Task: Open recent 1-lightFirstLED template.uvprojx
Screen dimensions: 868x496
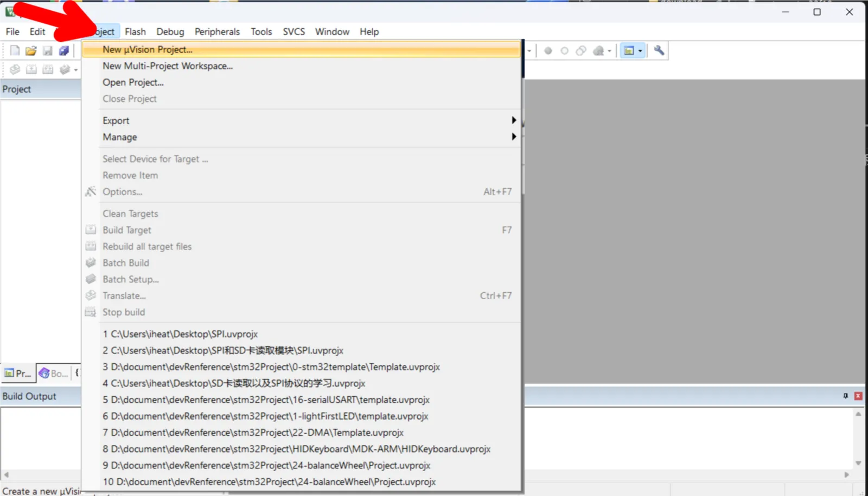Action: click(301, 416)
